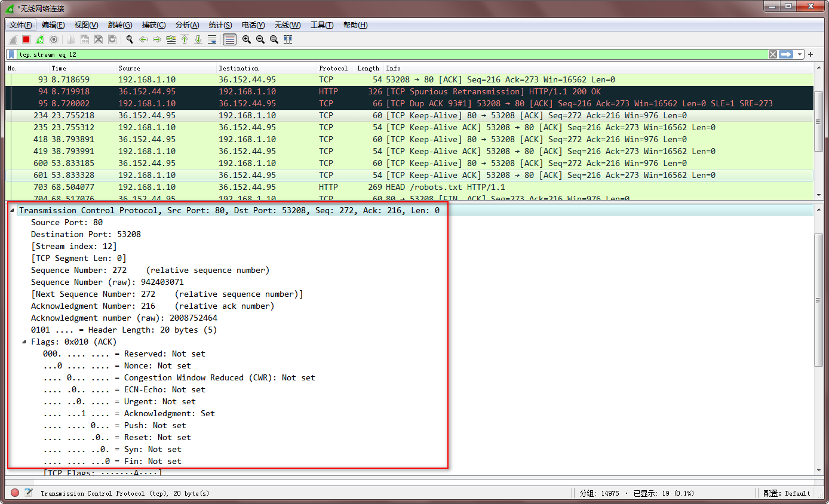Zoom out the main window text
This screenshot has width=829, height=504.
point(260,39)
